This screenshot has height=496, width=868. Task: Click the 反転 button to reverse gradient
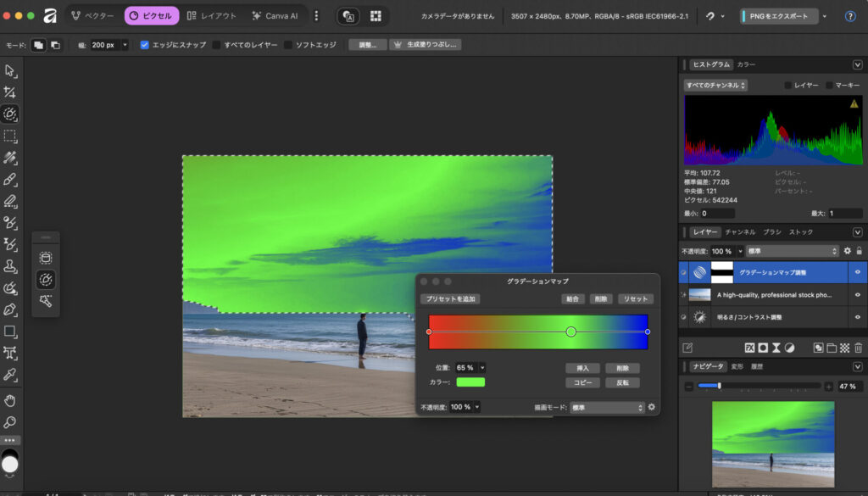pos(622,382)
